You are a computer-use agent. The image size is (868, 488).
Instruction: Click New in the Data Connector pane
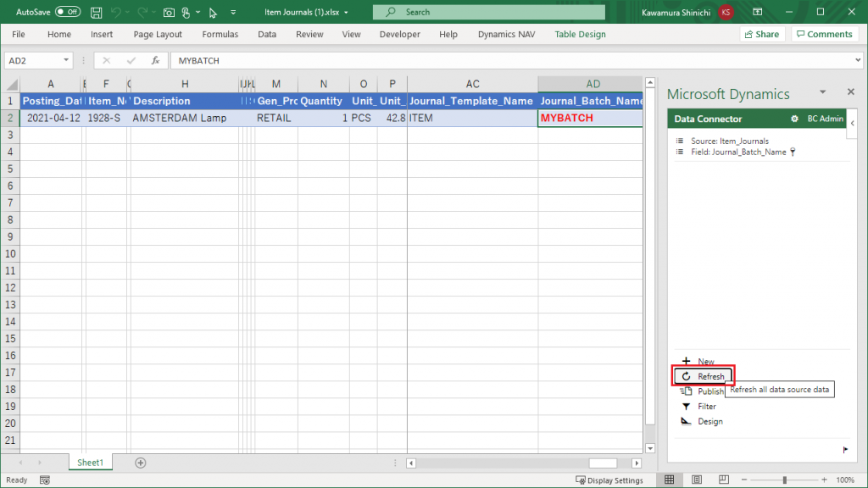point(704,362)
